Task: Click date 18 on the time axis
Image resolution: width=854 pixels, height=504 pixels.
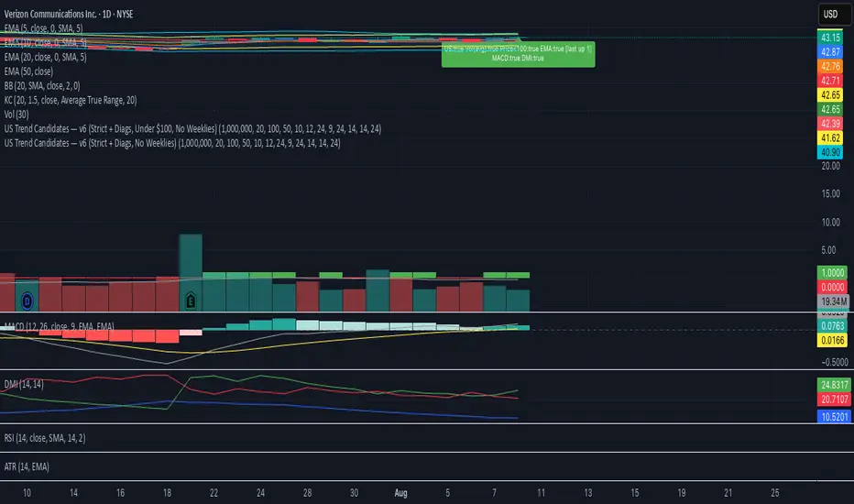Action: point(167,493)
